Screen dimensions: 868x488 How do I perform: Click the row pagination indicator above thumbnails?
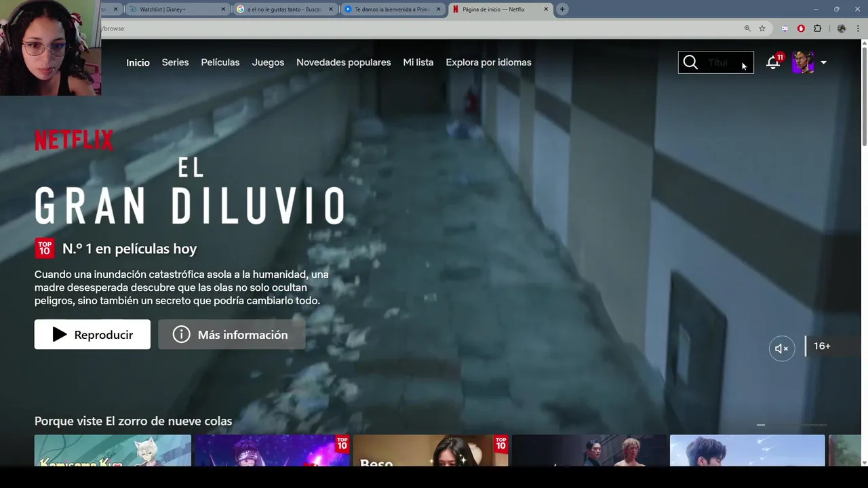pyautogui.click(x=793, y=425)
